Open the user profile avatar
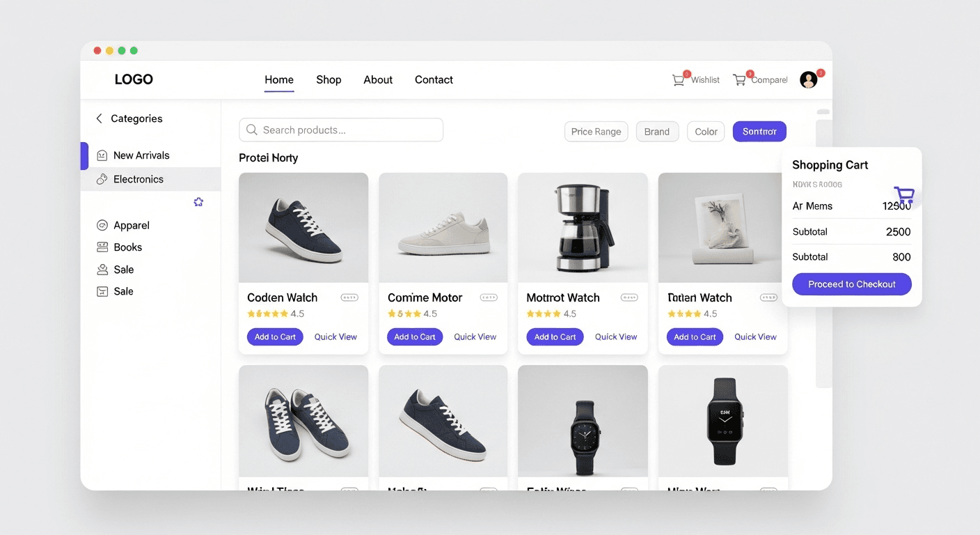The image size is (980, 535). pos(808,80)
